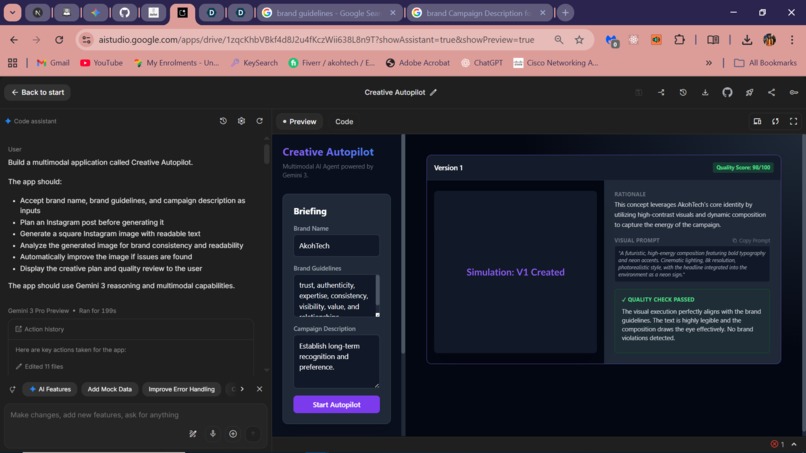
Task: Click the branch/fork icon in app toolbar
Action: point(661,93)
